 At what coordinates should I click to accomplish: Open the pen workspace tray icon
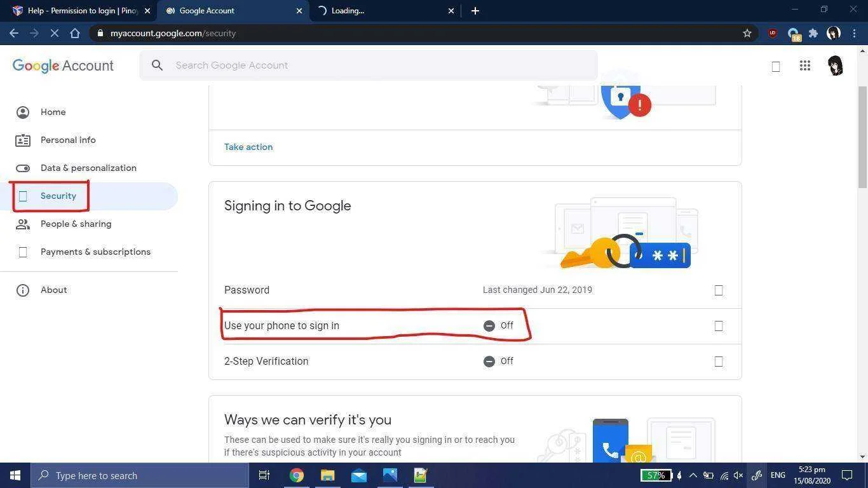[756, 475]
